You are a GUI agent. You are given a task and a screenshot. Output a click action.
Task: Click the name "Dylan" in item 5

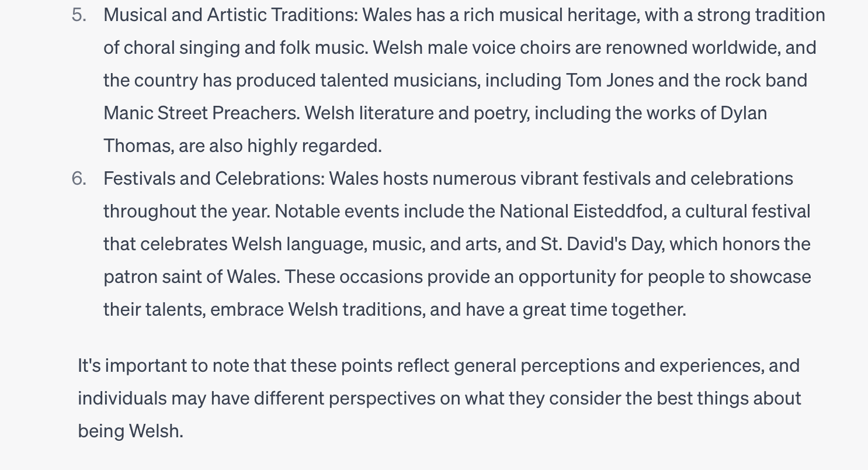tap(744, 113)
